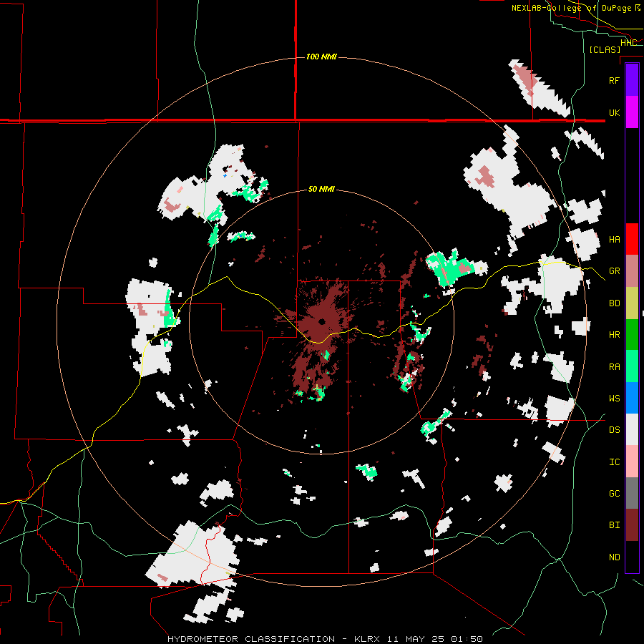644x644 pixels.
Task: Click the "IC" legend label
Action: [614, 462]
